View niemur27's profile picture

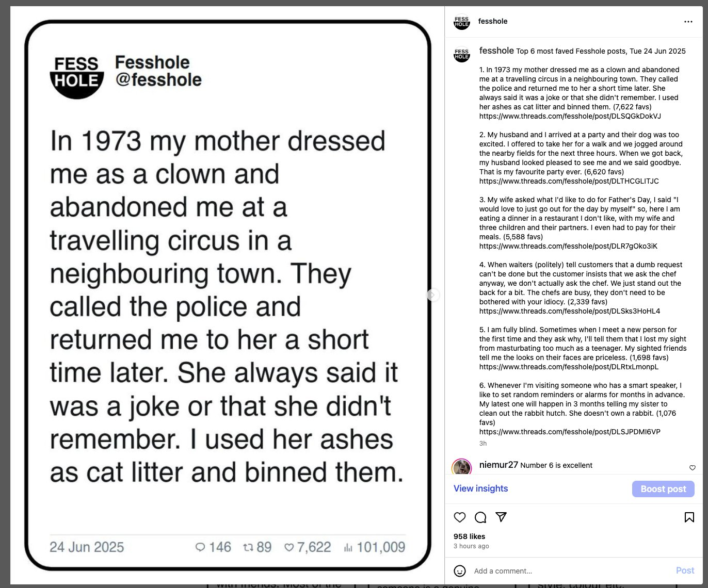coord(462,467)
